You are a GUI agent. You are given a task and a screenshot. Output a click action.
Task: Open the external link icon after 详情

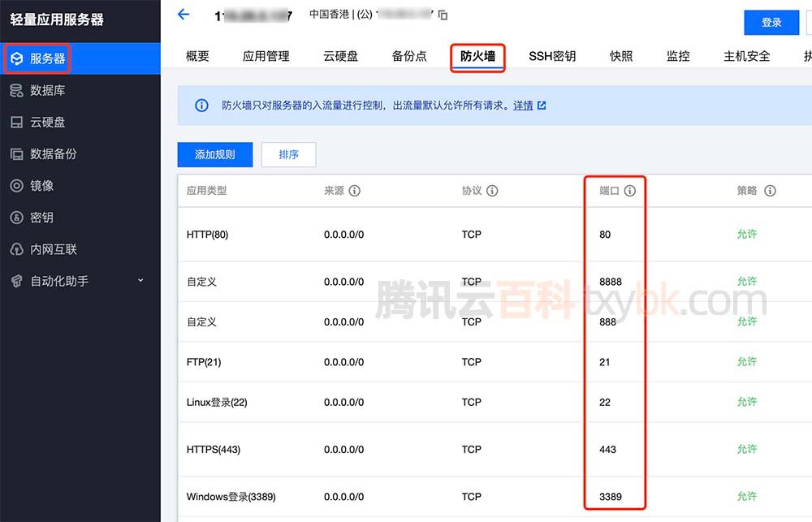(542, 106)
